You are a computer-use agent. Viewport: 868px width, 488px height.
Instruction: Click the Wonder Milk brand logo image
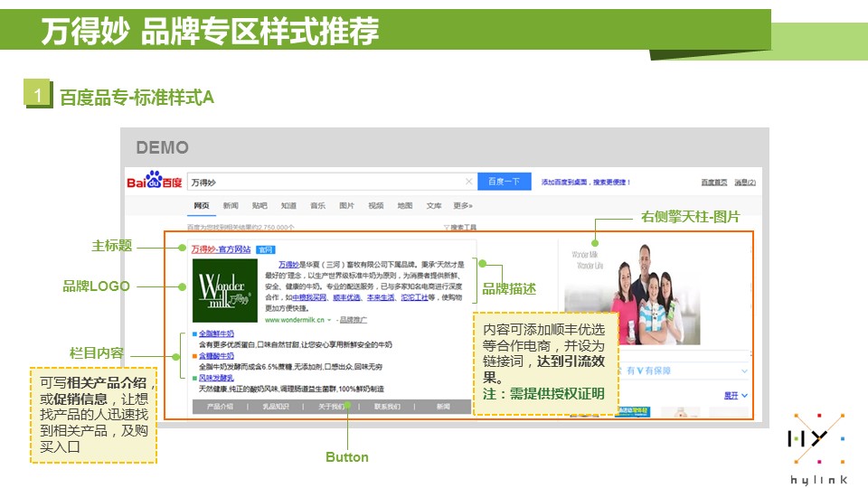(x=226, y=290)
